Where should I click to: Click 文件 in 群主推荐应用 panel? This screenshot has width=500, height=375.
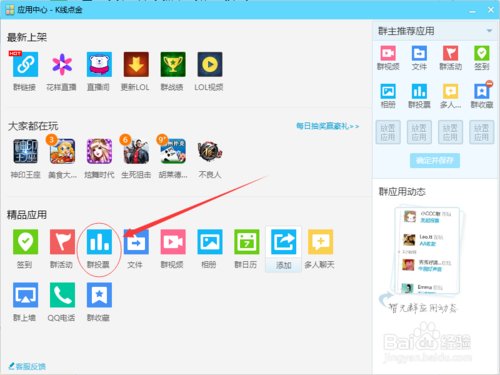click(x=419, y=53)
